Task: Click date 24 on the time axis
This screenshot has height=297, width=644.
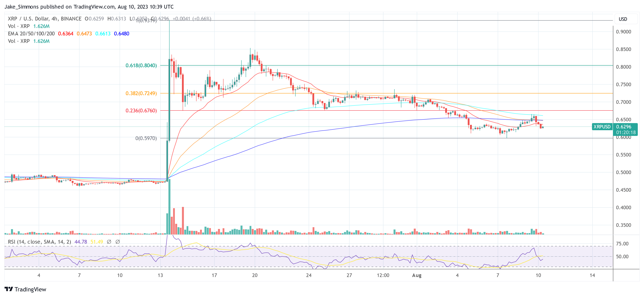Action: (x=309, y=275)
